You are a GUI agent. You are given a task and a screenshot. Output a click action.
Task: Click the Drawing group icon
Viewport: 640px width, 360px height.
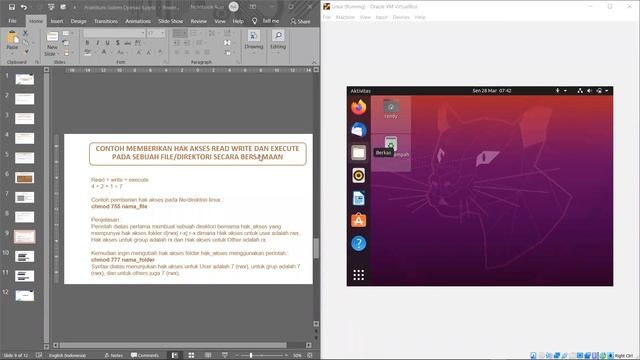point(253,36)
